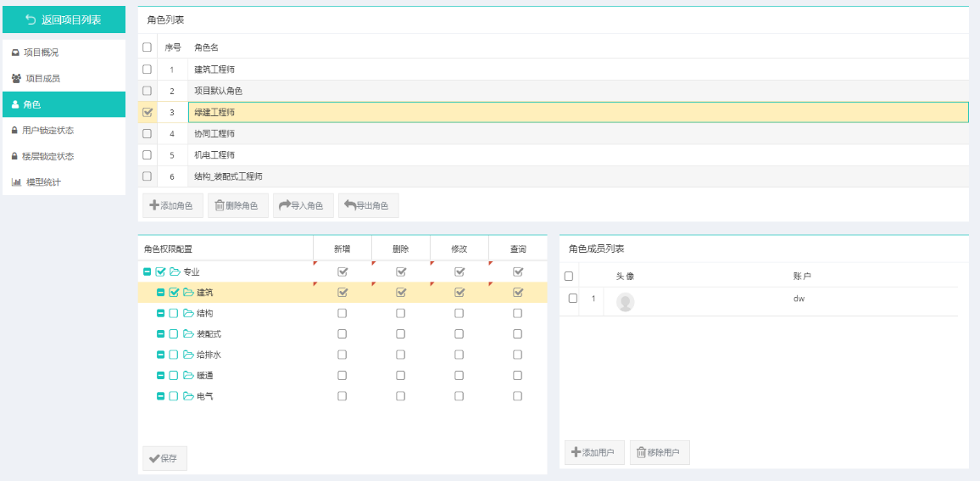Click the folder icon next to 专业

pyautogui.click(x=175, y=272)
